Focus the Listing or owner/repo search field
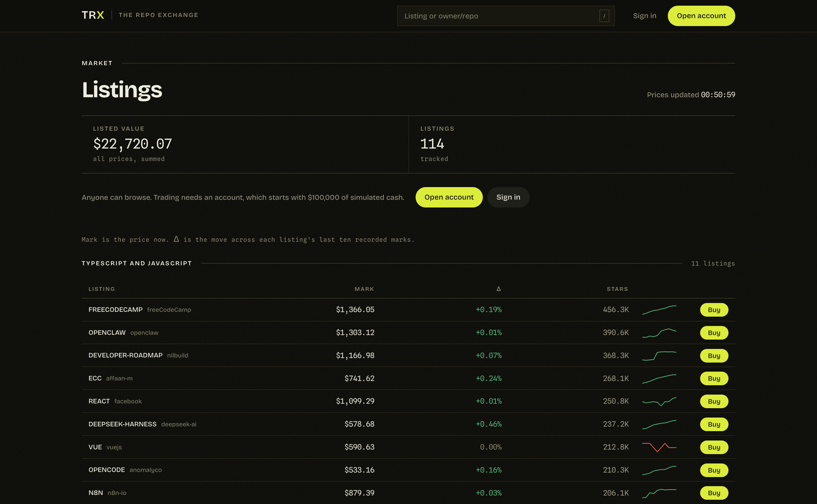The width and height of the screenshot is (817, 504). point(506,16)
